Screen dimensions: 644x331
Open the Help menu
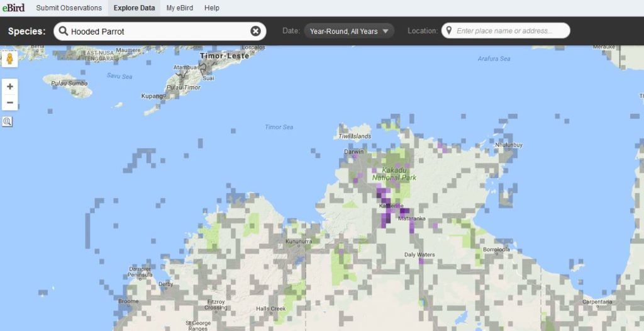212,8
